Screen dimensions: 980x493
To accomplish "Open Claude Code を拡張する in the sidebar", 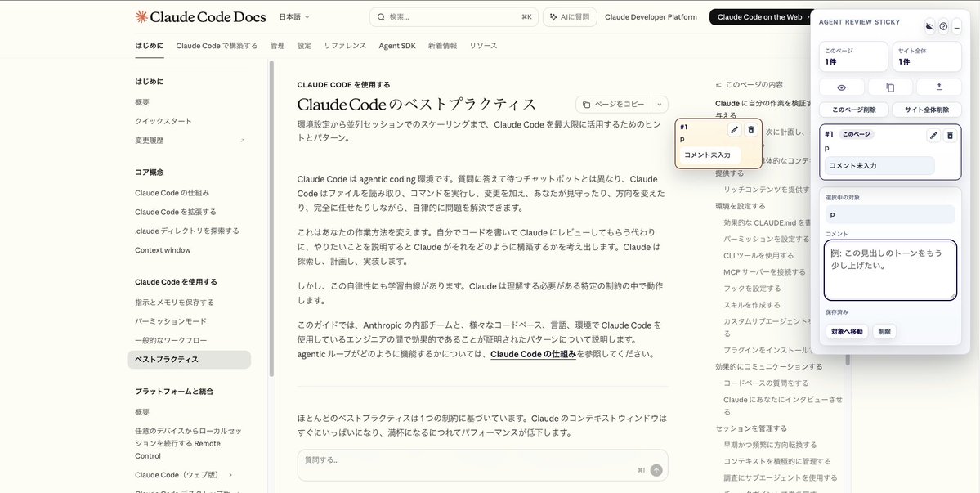I will (176, 211).
